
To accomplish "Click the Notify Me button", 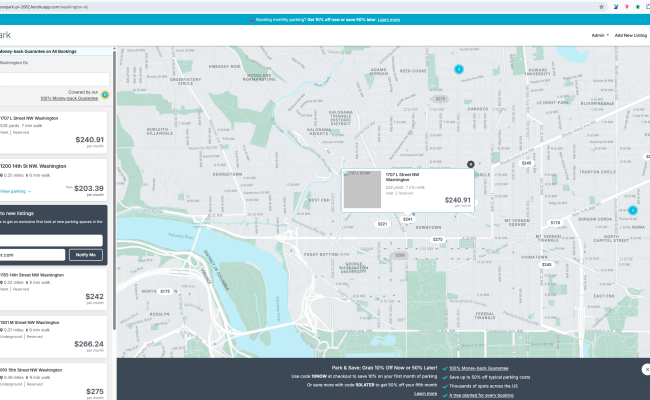I will pyautogui.click(x=86, y=255).
